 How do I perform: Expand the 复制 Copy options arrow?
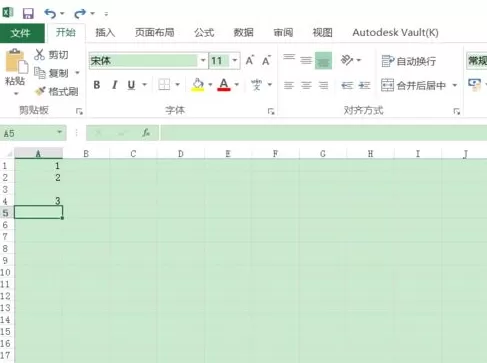coord(77,73)
